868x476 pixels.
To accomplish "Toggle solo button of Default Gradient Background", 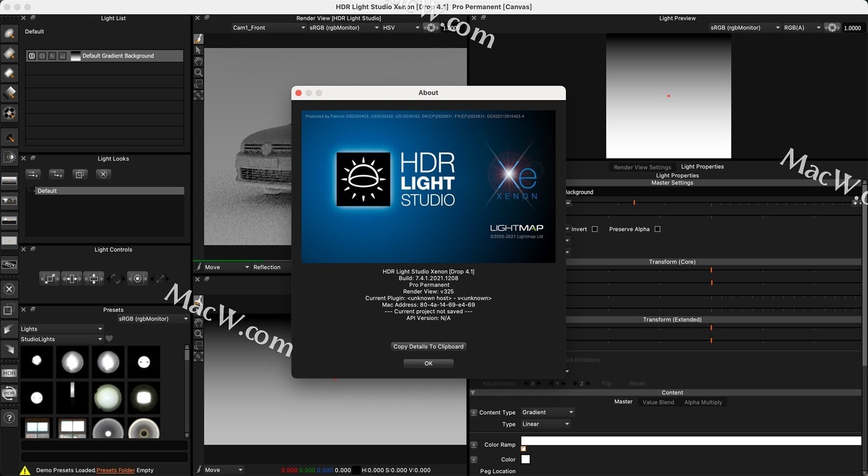I will (x=42, y=56).
